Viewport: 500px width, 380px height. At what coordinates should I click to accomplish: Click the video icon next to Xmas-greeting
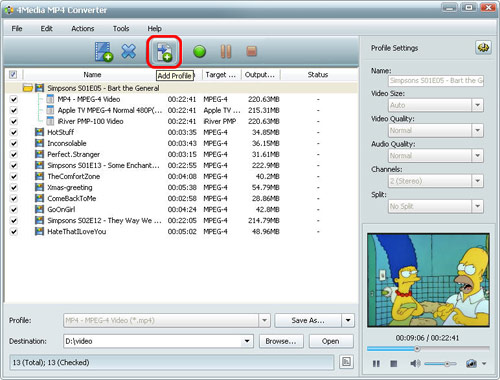click(x=39, y=187)
